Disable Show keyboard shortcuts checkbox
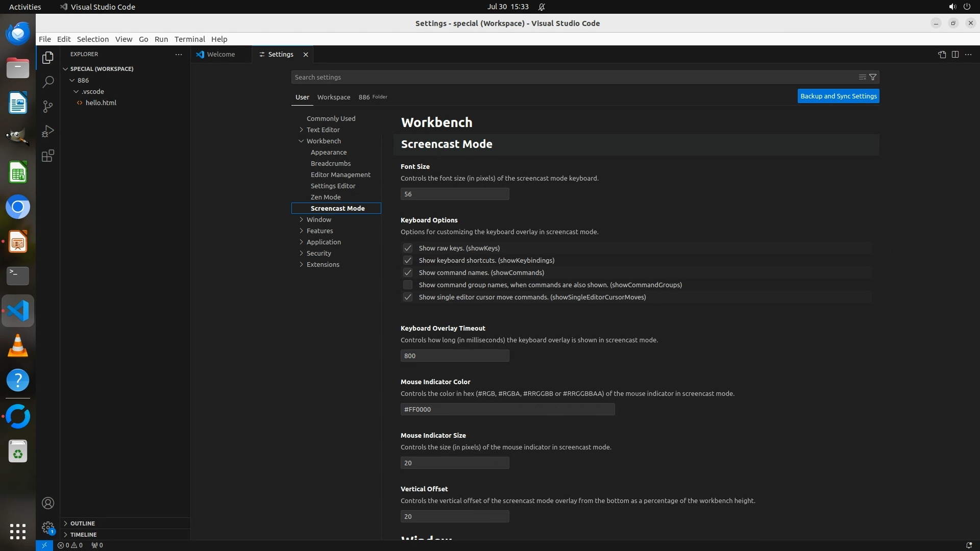Viewport: 980px width, 551px height. pyautogui.click(x=407, y=260)
